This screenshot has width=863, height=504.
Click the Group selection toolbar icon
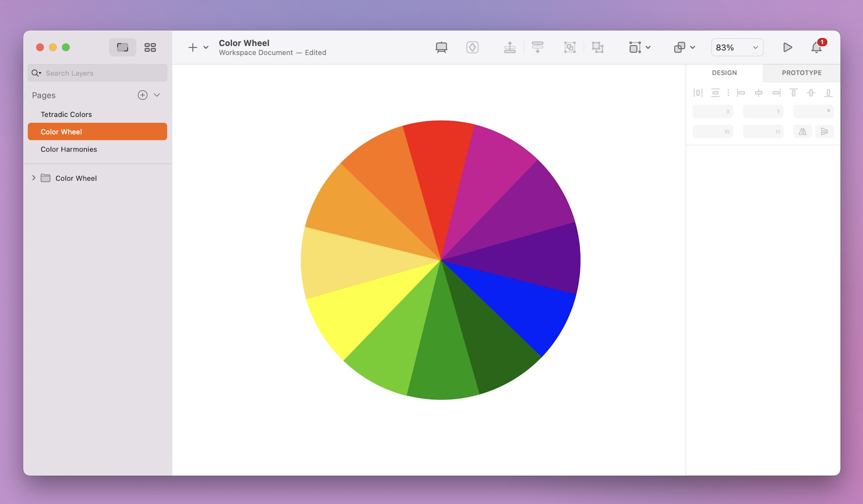click(x=569, y=47)
